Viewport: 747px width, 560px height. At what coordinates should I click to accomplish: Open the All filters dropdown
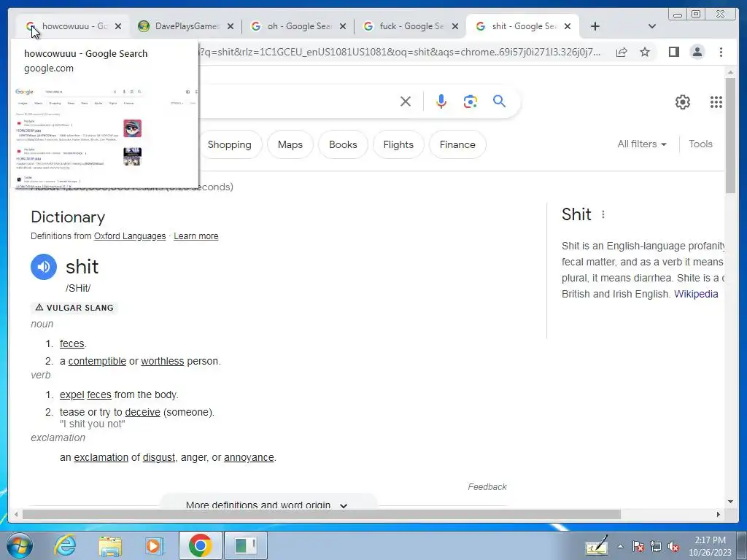coord(642,144)
